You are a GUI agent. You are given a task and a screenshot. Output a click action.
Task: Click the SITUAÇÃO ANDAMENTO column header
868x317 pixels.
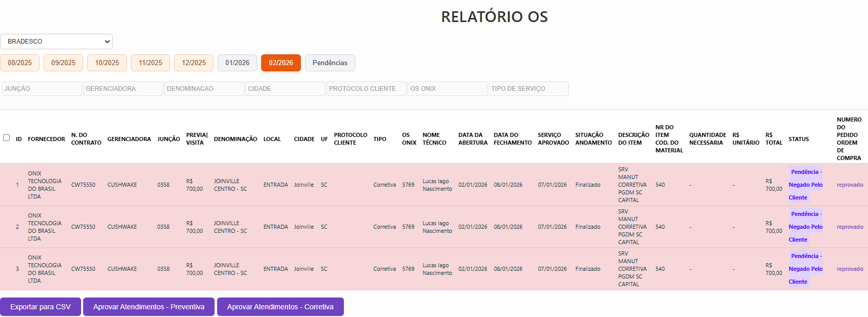[x=593, y=139]
